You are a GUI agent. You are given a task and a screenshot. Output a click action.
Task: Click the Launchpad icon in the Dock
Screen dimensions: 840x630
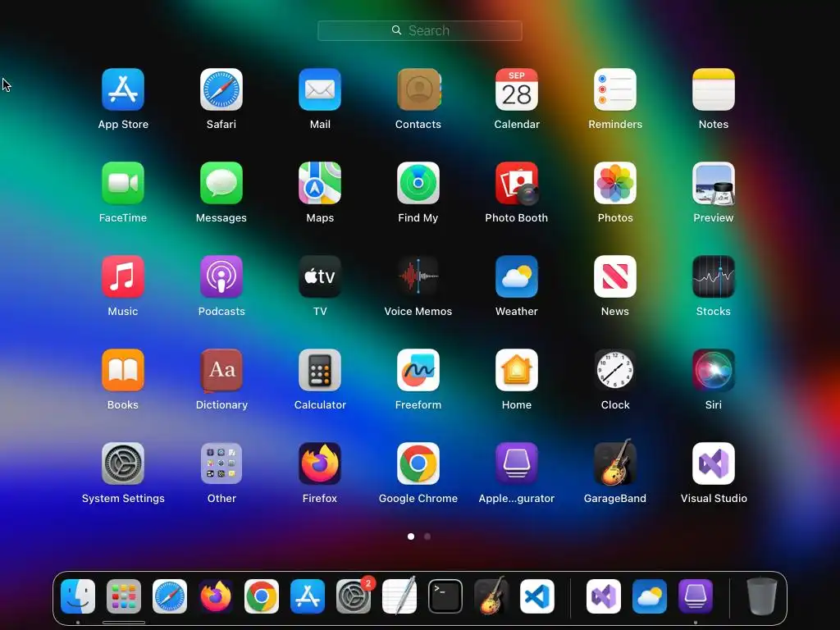pos(124,596)
